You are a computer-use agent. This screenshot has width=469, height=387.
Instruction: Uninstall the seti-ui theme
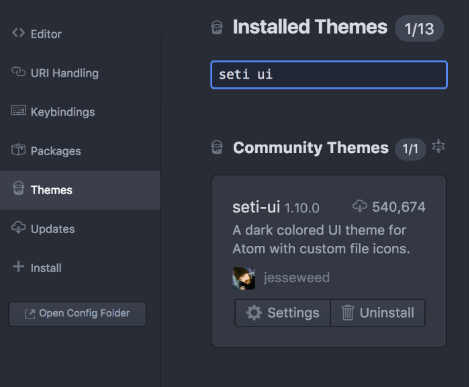coord(378,313)
